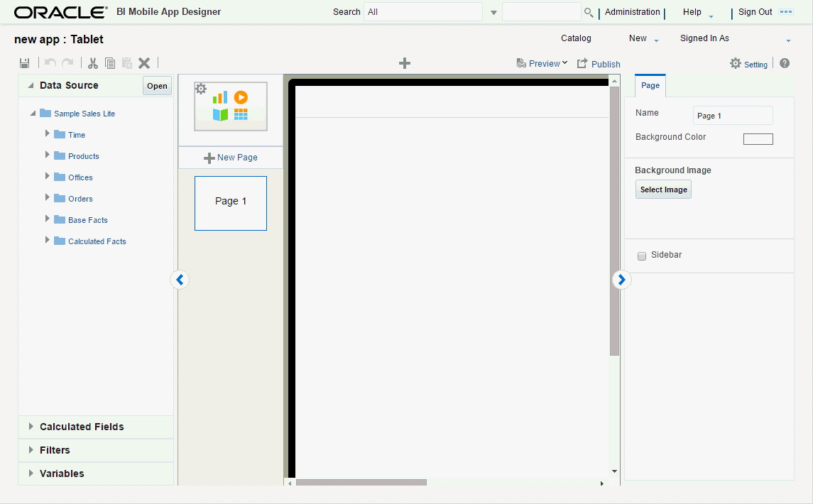This screenshot has width=813, height=504.
Task: Click the Background Color swatch
Action: tap(758, 138)
